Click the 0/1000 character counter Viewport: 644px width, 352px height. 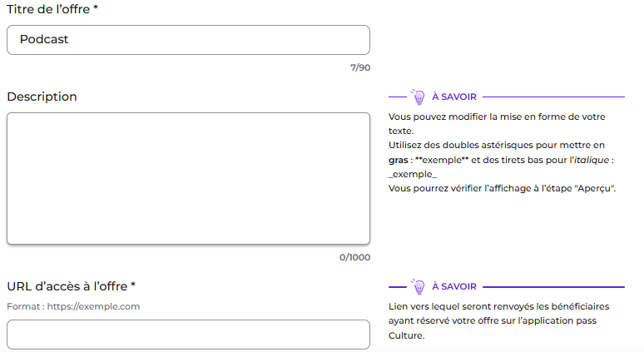coord(354,257)
